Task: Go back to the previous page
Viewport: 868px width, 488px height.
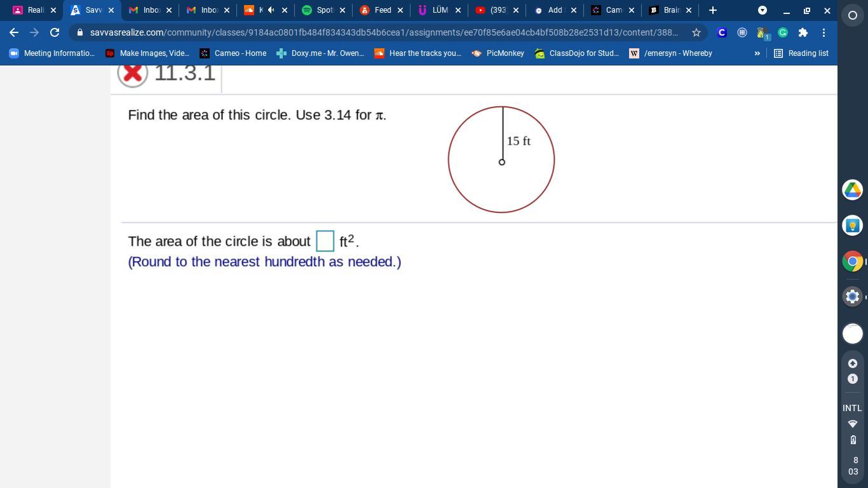Action: pos(14,32)
